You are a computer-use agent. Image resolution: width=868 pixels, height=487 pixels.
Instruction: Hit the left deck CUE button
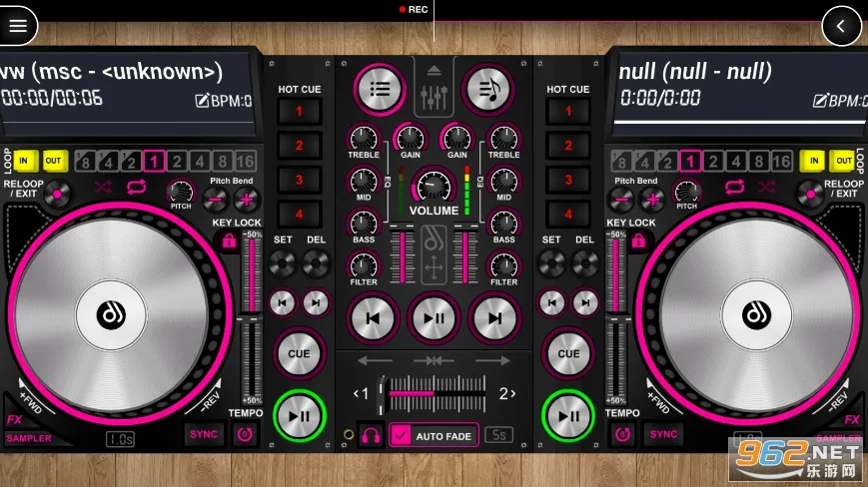pyautogui.click(x=299, y=354)
